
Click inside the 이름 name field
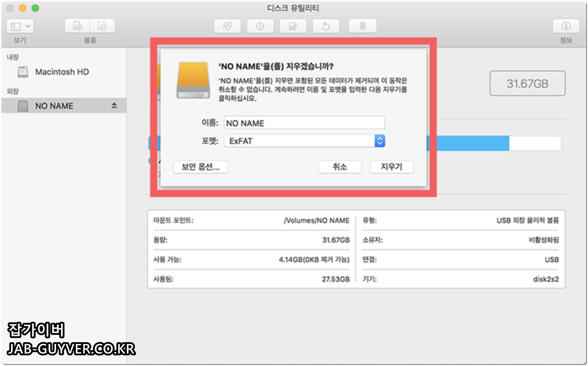[x=304, y=123]
